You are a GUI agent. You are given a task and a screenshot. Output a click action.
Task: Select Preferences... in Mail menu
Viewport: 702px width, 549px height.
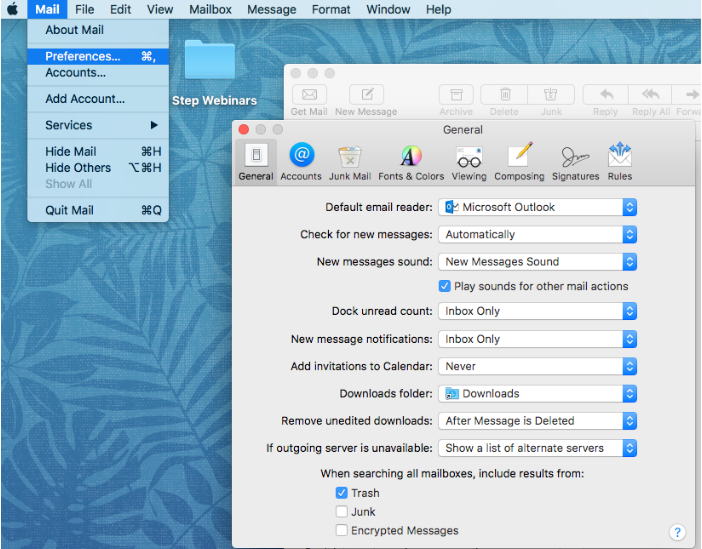98,56
